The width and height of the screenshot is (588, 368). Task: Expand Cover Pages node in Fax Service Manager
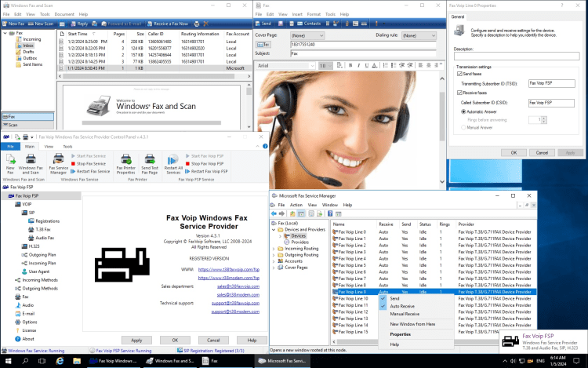click(x=274, y=268)
